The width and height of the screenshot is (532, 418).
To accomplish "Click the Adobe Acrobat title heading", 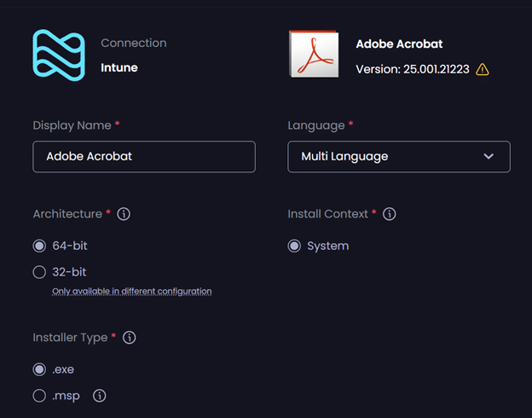I will [x=399, y=44].
